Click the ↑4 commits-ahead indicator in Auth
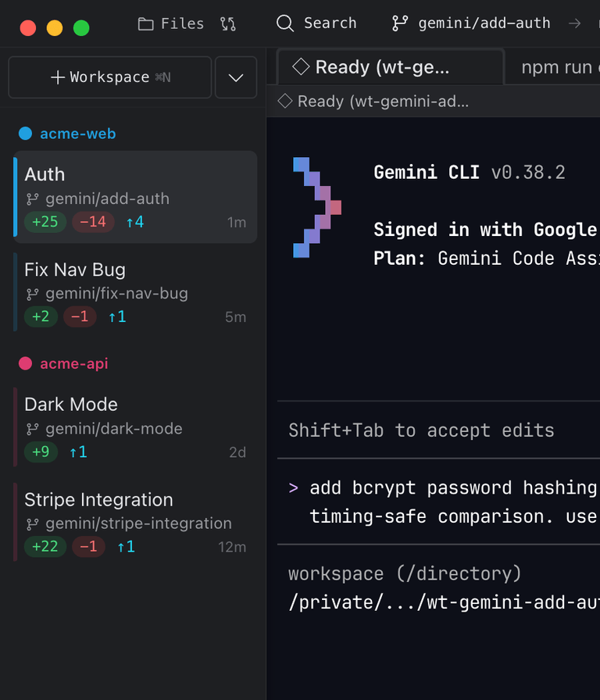The image size is (600, 700). pos(135,222)
